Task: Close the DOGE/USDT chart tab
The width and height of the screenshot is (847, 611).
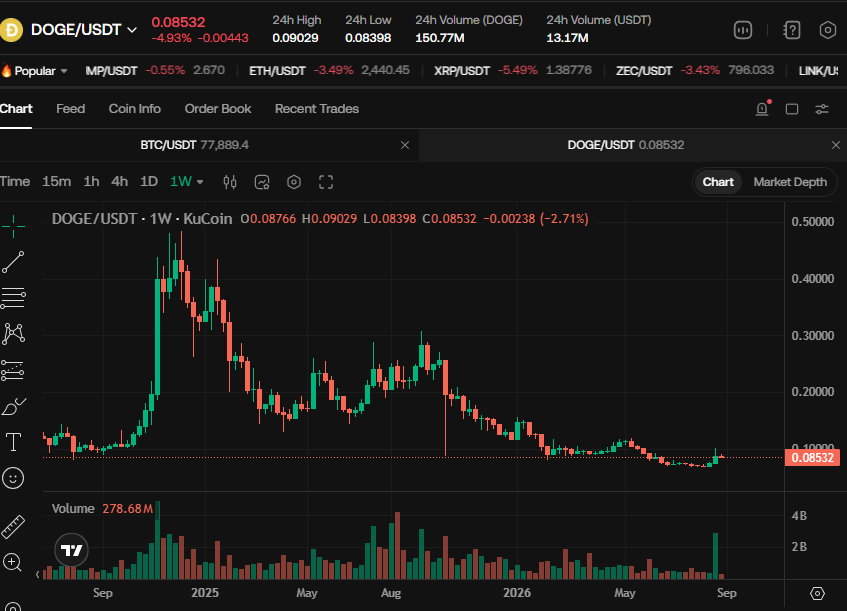Action: click(x=836, y=145)
